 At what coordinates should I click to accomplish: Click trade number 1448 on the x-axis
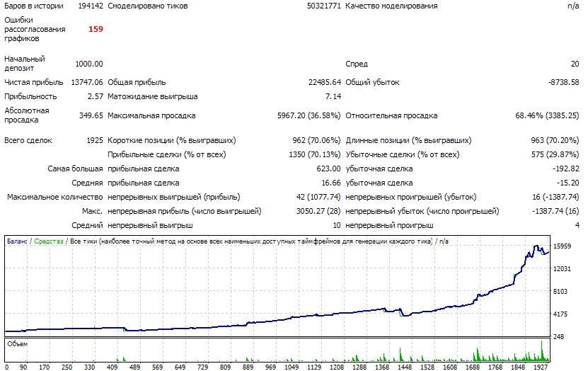[x=405, y=367]
